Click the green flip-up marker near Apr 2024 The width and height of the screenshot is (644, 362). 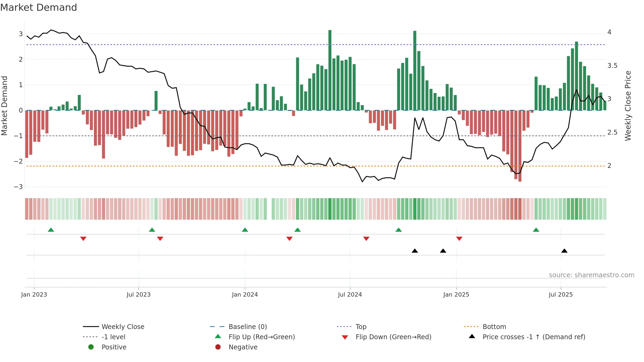(x=298, y=230)
